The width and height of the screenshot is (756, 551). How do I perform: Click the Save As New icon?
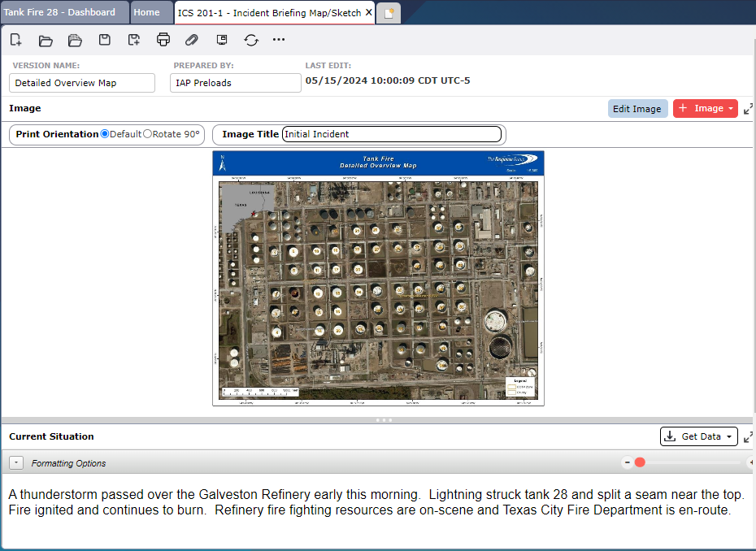134,40
